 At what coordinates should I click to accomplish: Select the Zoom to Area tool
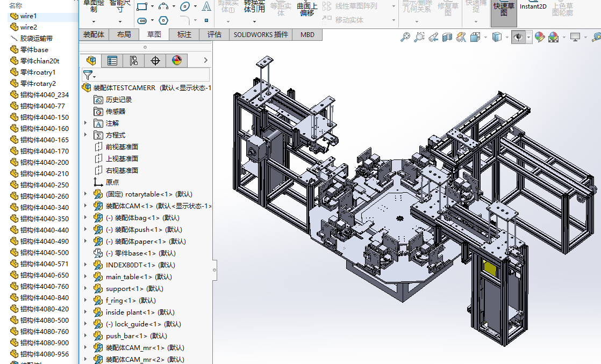click(419, 37)
